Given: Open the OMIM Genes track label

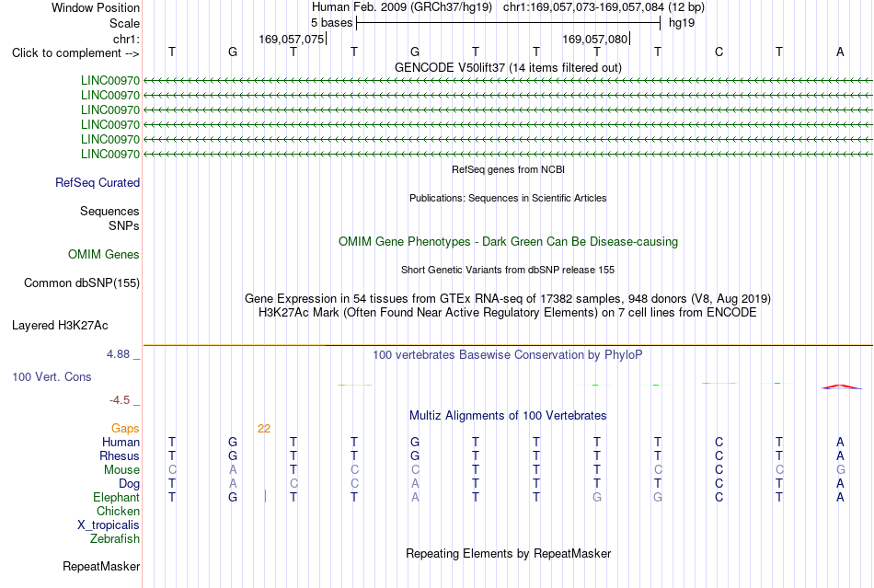Looking at the screenshot, I should pos(103,254).
